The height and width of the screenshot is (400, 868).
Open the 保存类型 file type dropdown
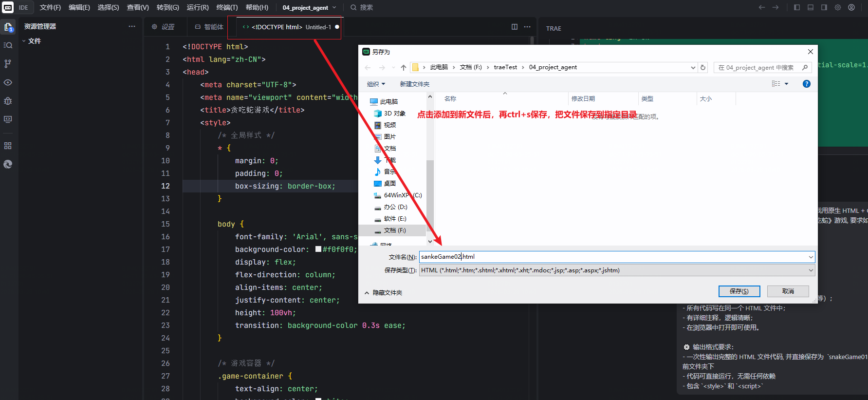811,270
